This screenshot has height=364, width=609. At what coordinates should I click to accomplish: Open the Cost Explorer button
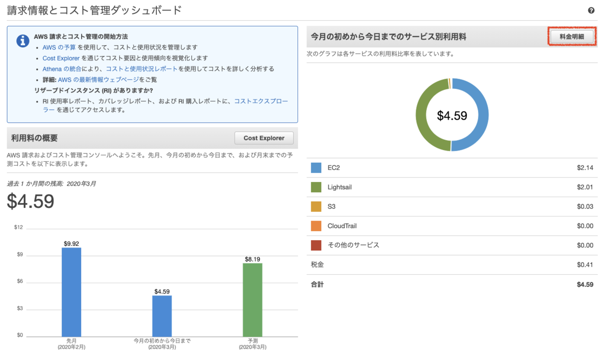(x=264, y=137)
